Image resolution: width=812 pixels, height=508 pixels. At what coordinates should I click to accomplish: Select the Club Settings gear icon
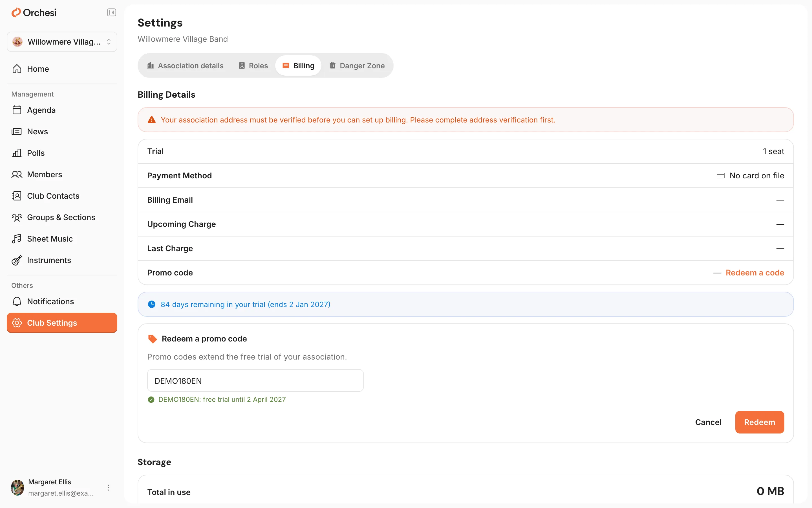pos(17,323)
